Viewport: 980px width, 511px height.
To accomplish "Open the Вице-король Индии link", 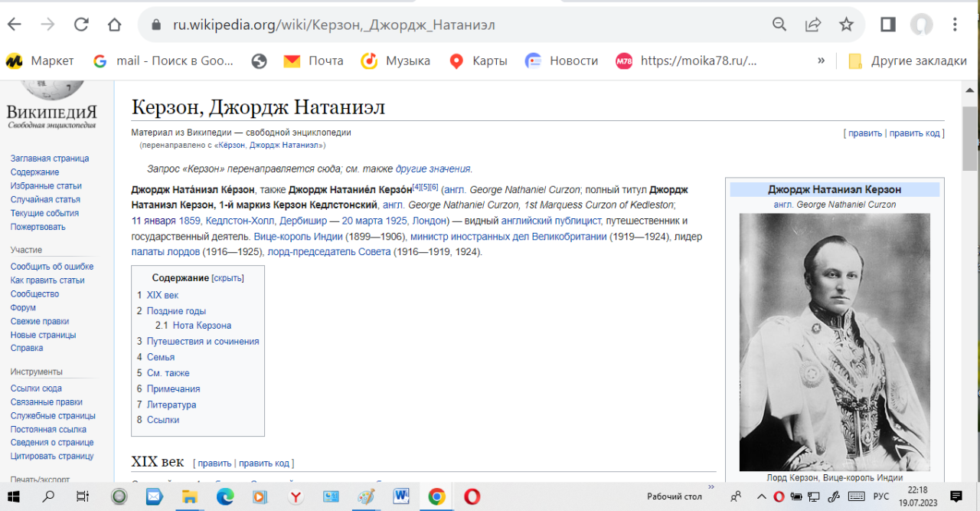I will point(298,237).
